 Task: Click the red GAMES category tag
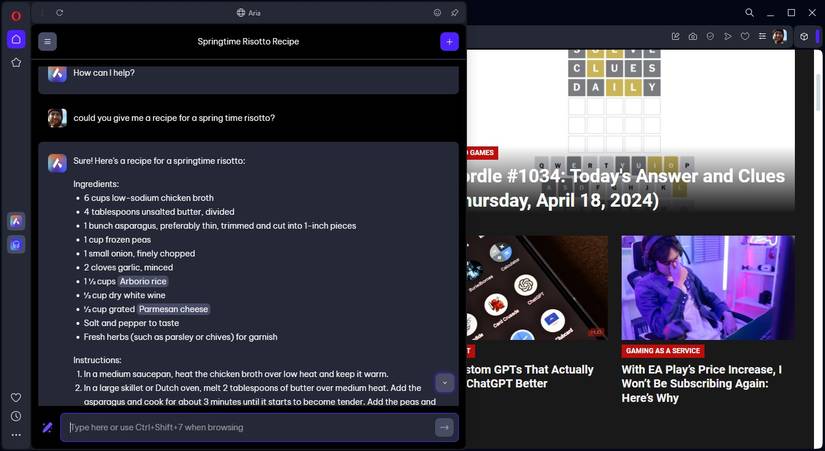(482, 153)
